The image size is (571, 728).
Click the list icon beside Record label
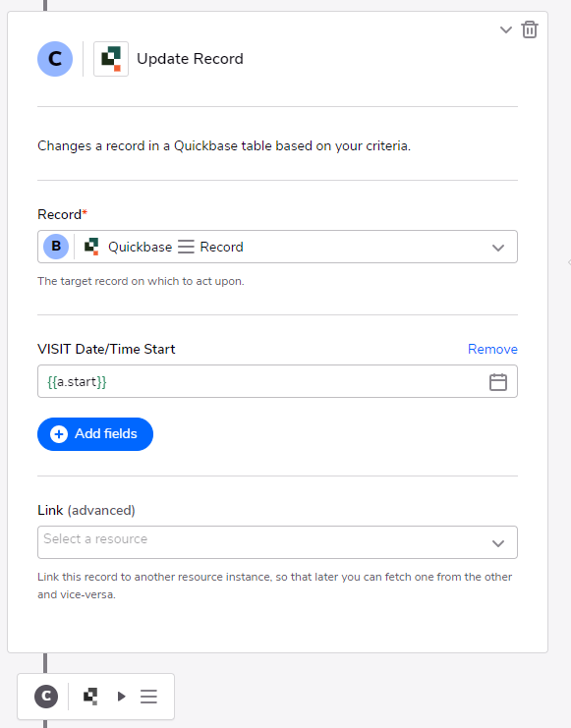point(186,247)
